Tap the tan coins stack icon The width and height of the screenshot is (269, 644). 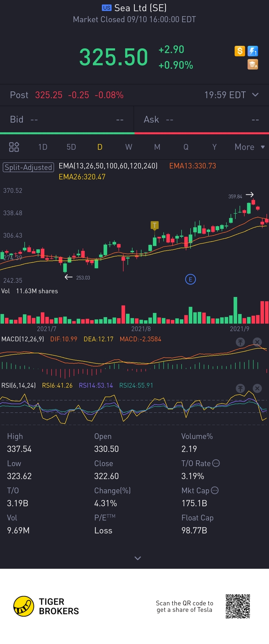(253, 64)
